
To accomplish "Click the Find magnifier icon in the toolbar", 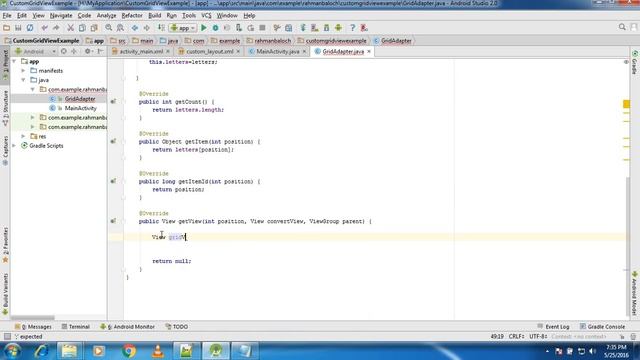I will (109, 28).
